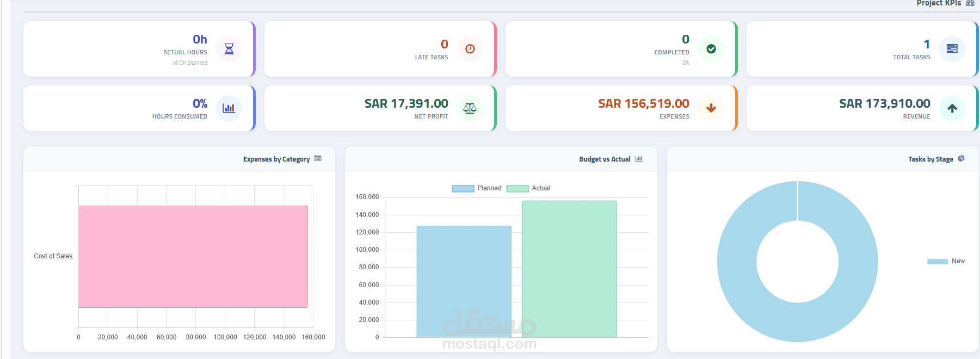The height and width of the screenshot is (359, 980).
Task: Click the Total Tasks count 1
Action: (x=927, y=44)
